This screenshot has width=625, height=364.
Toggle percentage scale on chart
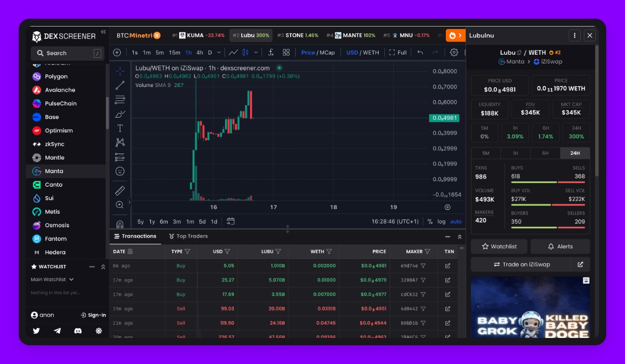click(430, 221)
